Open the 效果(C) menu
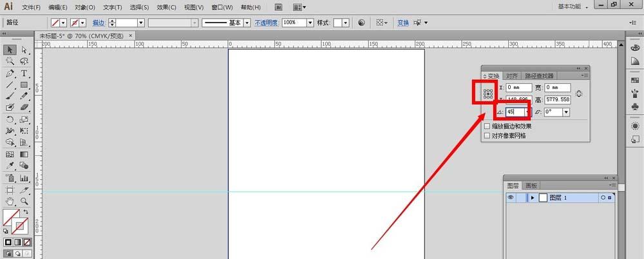 [x=166, y=7]
